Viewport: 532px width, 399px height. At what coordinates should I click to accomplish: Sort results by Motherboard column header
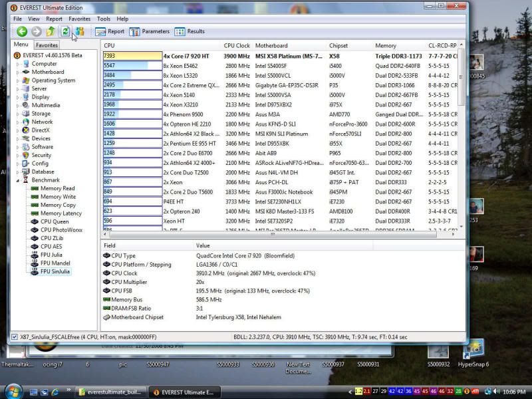[x=271, y=46]
